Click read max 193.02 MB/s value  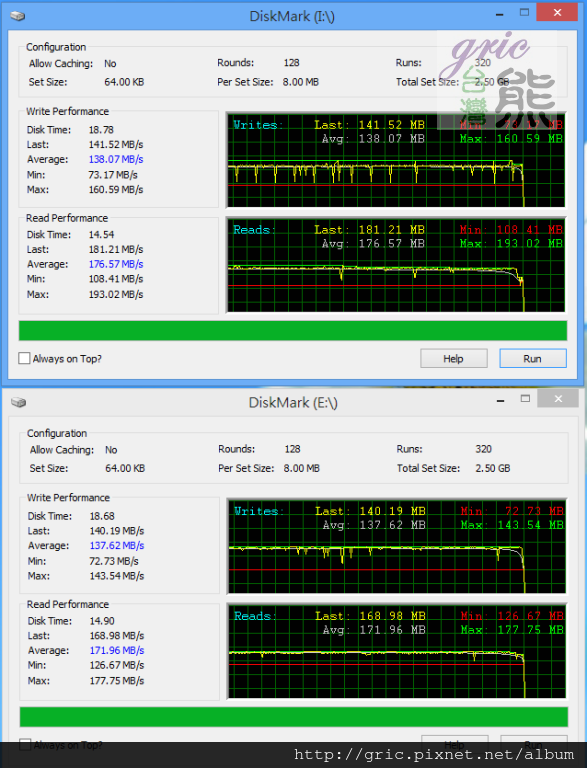pos(116,294)
